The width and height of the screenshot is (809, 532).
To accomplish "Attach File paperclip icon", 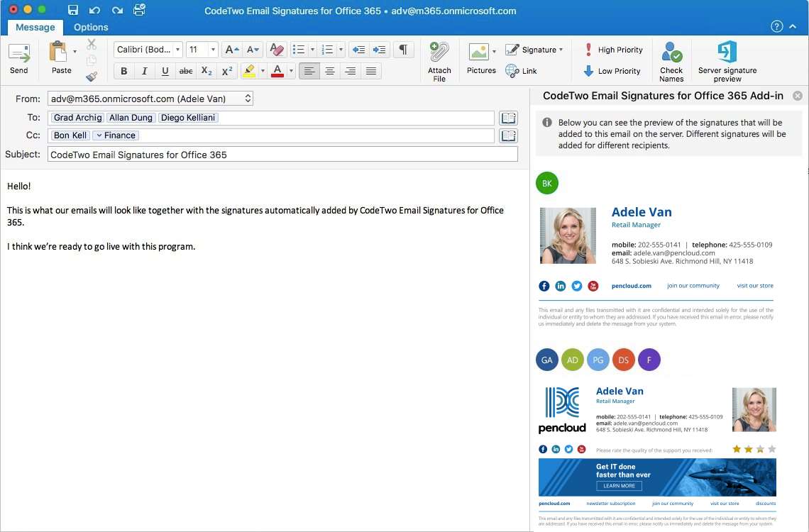I will click(x=439, y=52).
